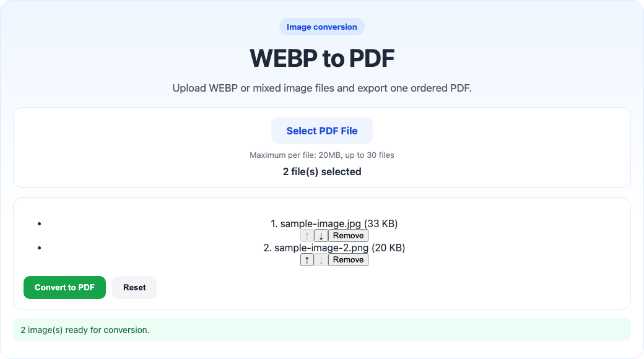Click the 2 file(s) selected text
Screen dimensions: 644x359
point(322,171)
